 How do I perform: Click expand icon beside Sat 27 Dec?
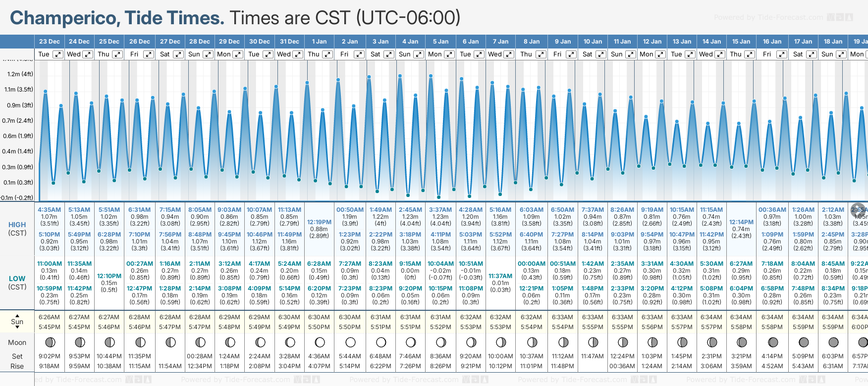pyautogui.click(x=178, y=54)
